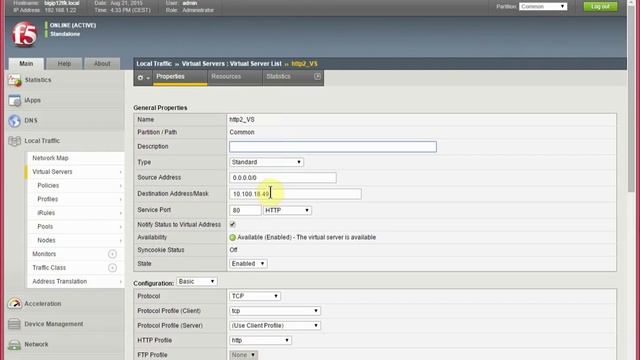The width and height of the screenshot is (640, 360).
Task: Click Local Traffic sidebar icon
Action: (x=15, y=141)
